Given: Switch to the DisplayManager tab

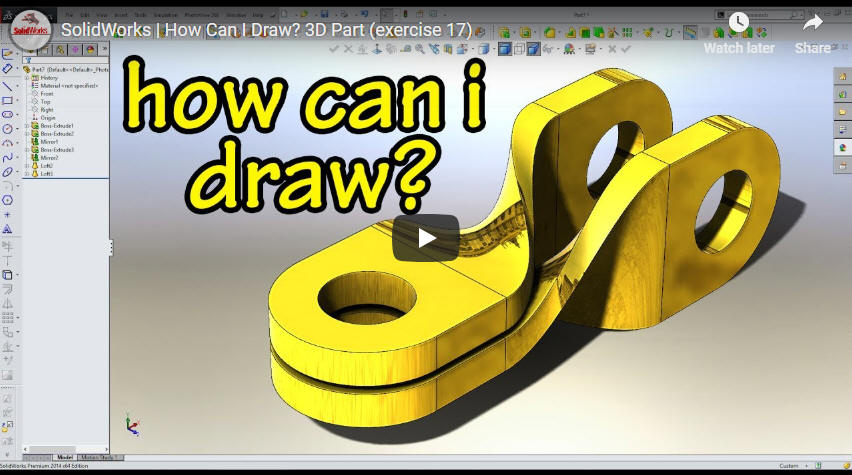Looking at the screenshot, I should 90,49.
